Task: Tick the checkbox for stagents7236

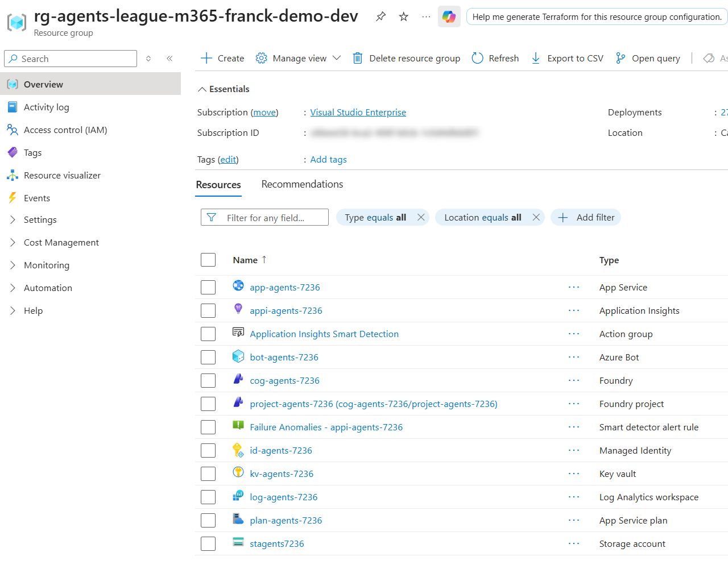Action: click(208, 543)
